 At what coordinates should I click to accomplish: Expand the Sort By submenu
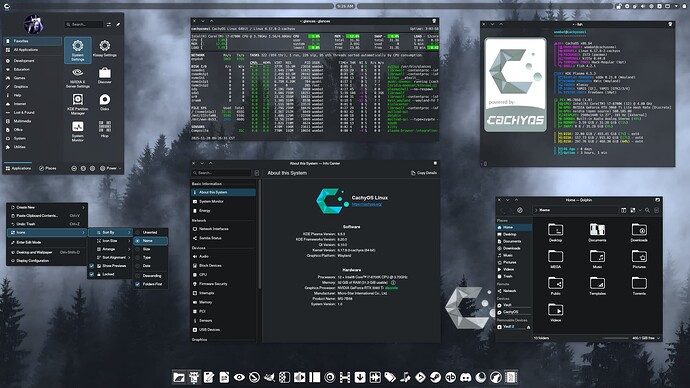[x=110, y=232]
